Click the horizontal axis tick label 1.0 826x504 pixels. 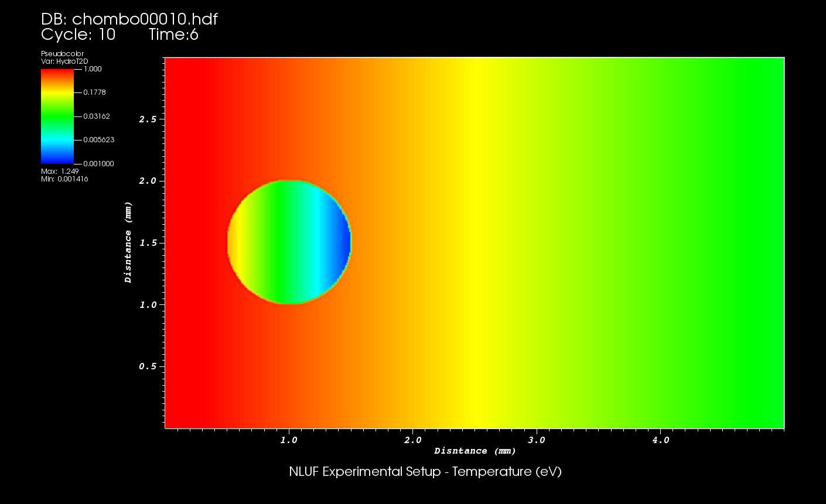coord(288,440)
